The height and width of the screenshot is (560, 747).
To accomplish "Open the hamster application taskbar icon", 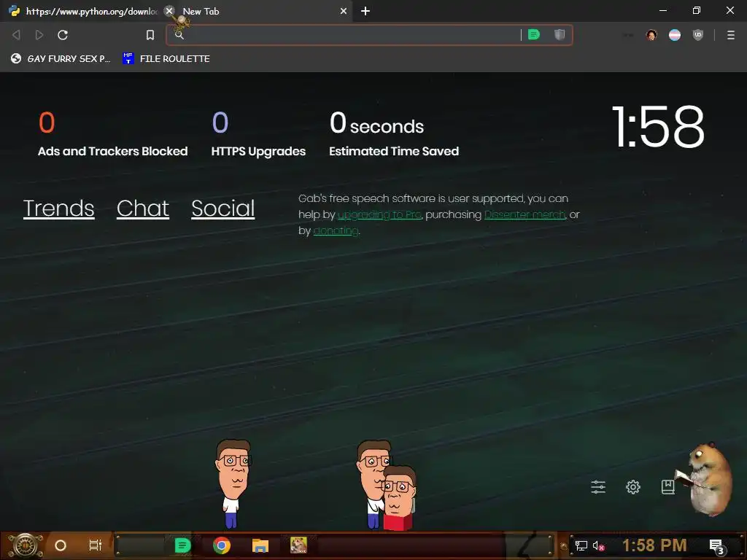I will 298,545.
